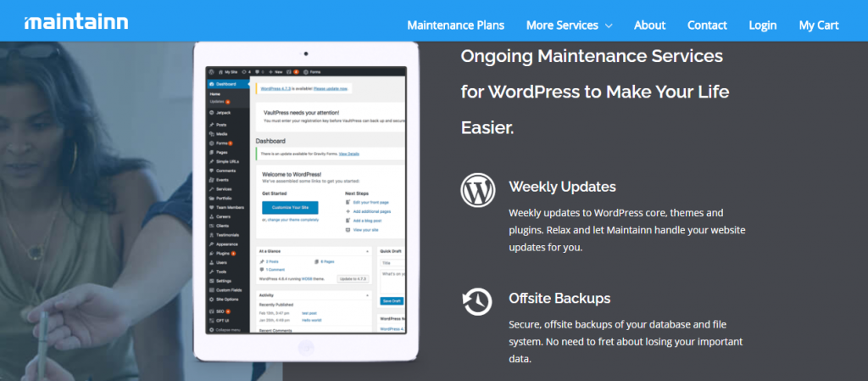
Task: Click the View your site link
Action: click(x=365, y=229)
